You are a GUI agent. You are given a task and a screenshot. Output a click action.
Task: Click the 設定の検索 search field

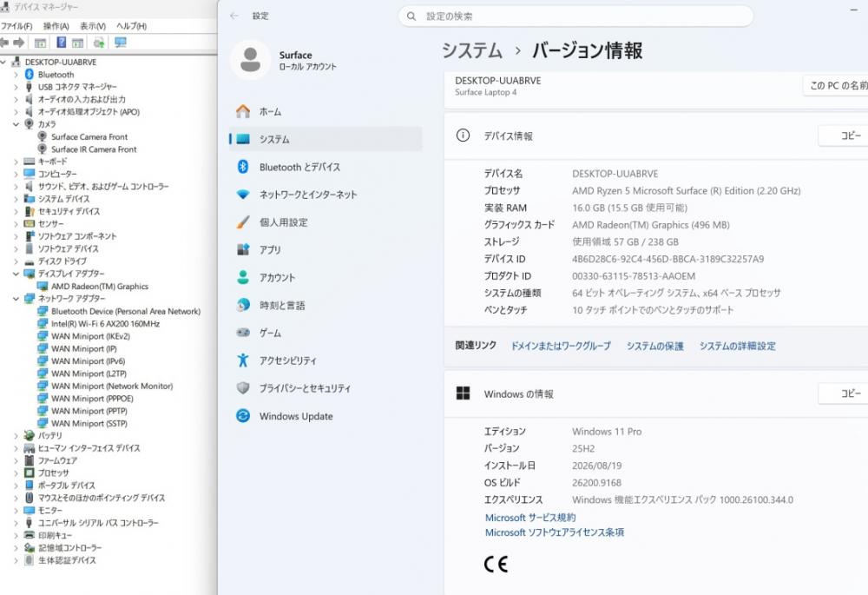click(x=575, y=17)
